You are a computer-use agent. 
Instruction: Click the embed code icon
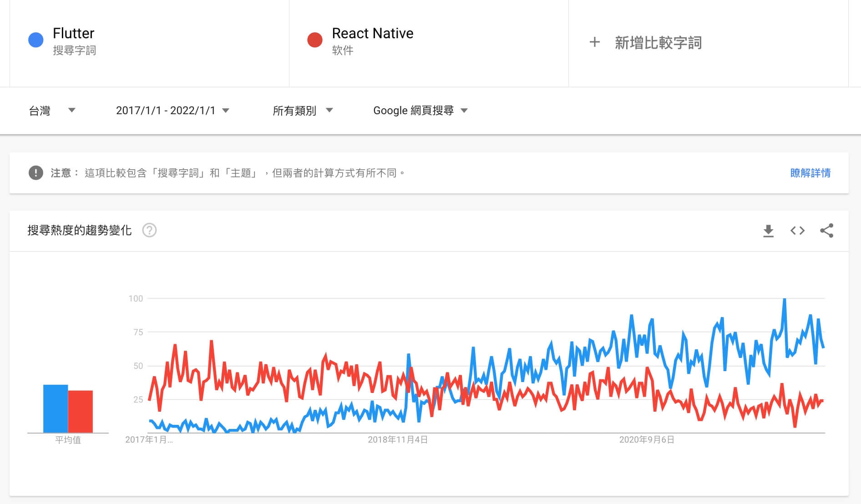797,231
